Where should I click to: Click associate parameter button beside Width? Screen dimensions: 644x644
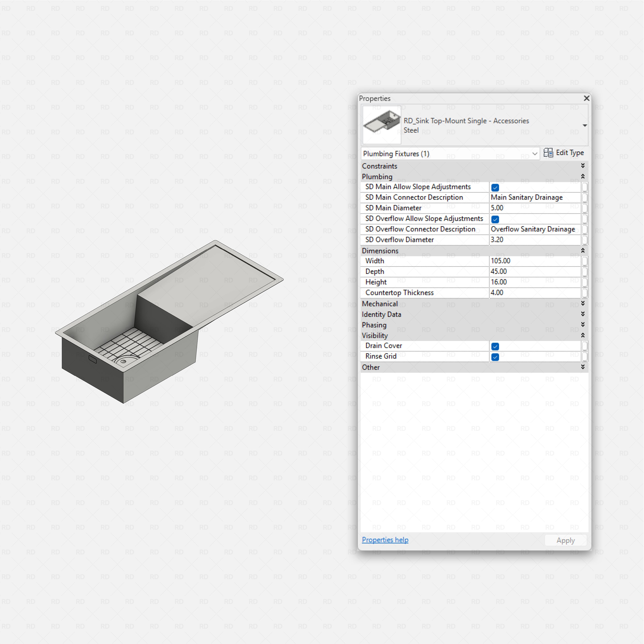(x=585, y=261)
